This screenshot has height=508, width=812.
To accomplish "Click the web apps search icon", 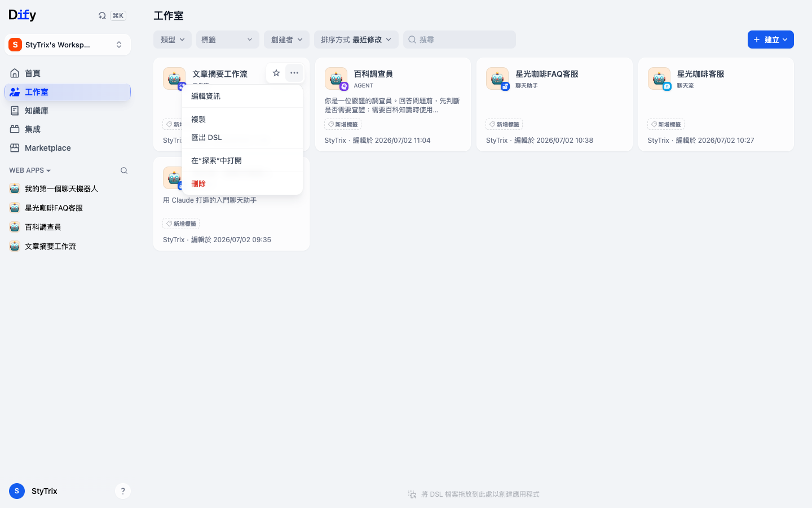I will pos(124,170).
